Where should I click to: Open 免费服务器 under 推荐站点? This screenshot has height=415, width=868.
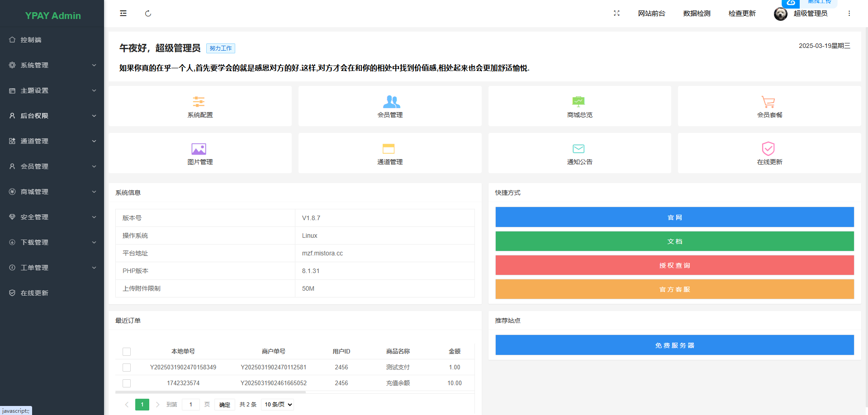[674, 345]
